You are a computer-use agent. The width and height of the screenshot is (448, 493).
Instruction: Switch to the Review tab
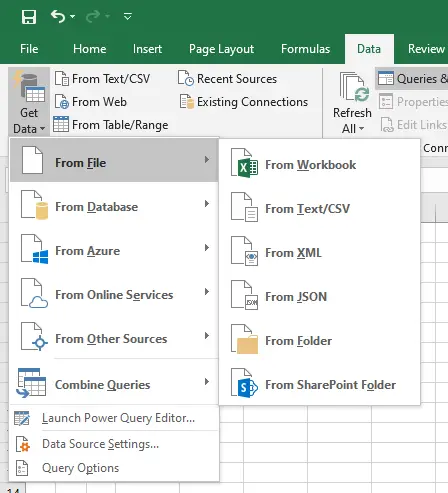pos(426,49)
